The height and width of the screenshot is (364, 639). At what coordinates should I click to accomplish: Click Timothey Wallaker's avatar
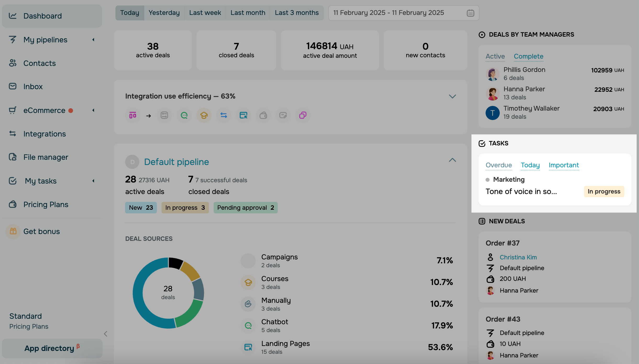click(492, 113)
